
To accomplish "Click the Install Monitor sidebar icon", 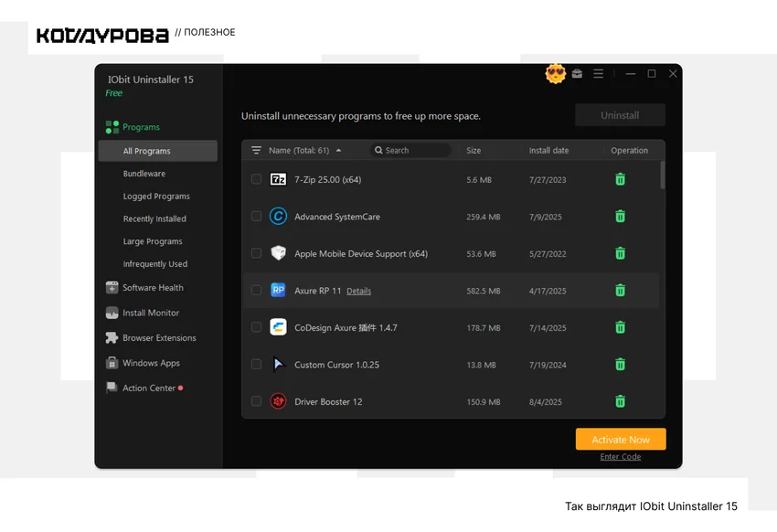I will point(112,313).
